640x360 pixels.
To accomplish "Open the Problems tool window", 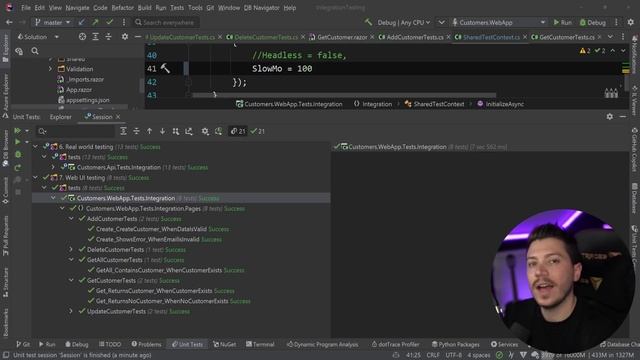I will [147, 344].
